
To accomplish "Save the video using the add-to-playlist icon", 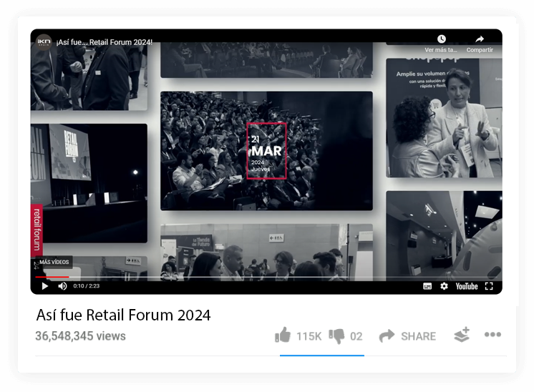I will [462, 335].
